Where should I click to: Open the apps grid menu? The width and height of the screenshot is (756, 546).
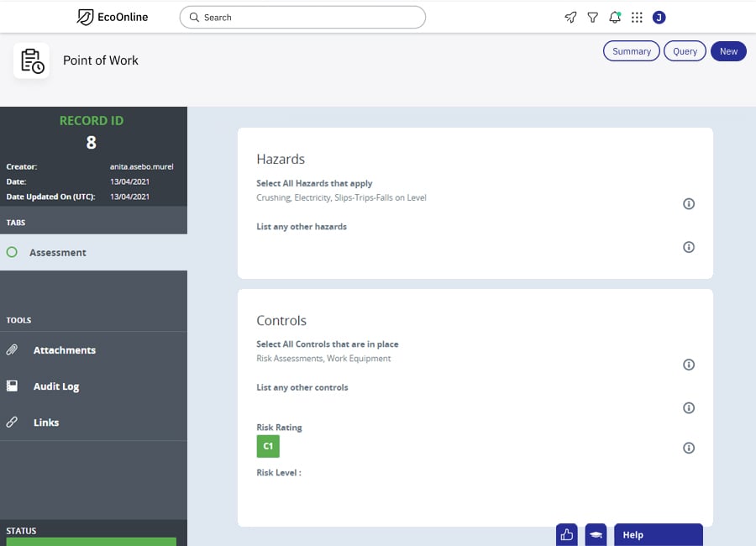point(637,17)
